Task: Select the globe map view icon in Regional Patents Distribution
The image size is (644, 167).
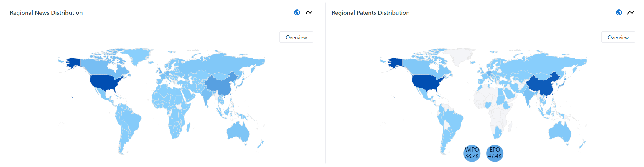Action: (x=619, y=12)
